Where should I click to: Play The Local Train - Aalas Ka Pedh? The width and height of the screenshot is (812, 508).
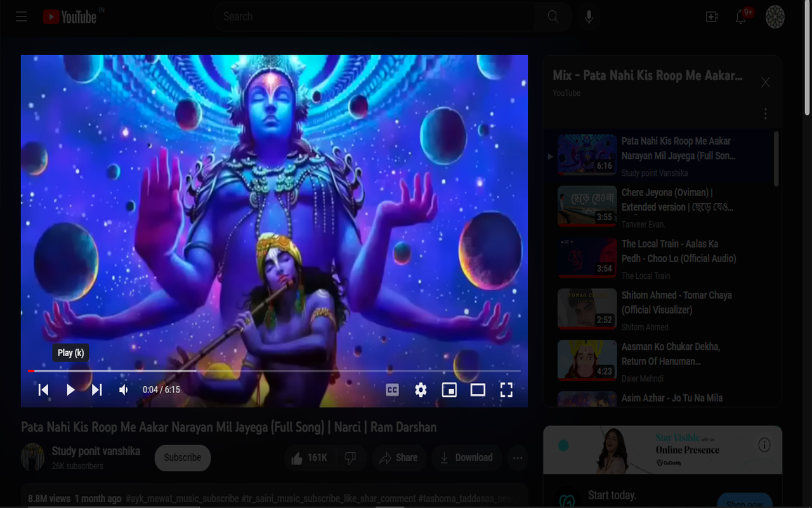pyautogui.click(x=659, y=259)
